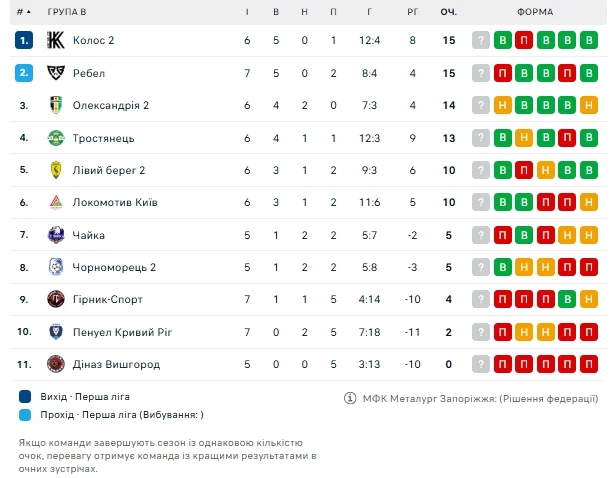
Task: Click the Ребел team crest
Action: tap(56, 73)
